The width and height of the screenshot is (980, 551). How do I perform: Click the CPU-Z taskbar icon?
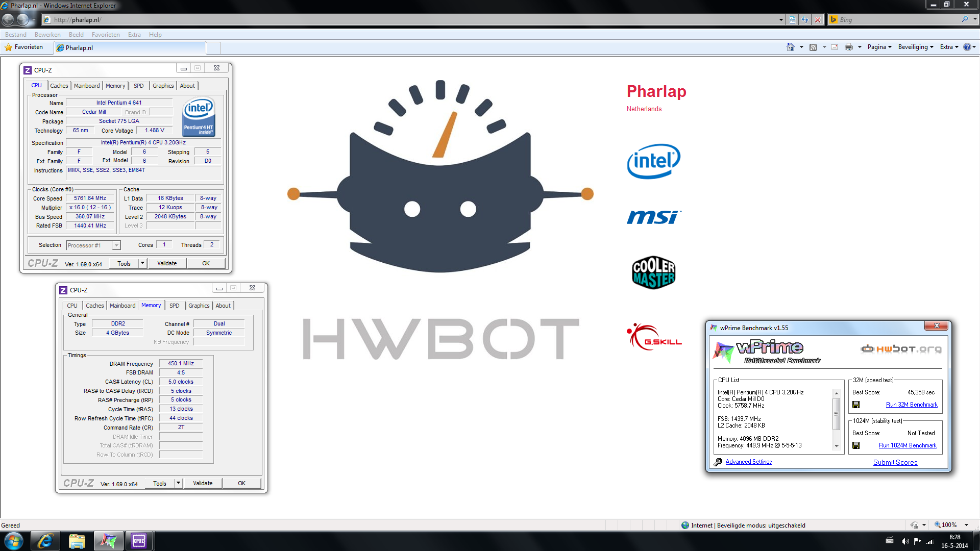pyautogui.click(x=139, y=541)
